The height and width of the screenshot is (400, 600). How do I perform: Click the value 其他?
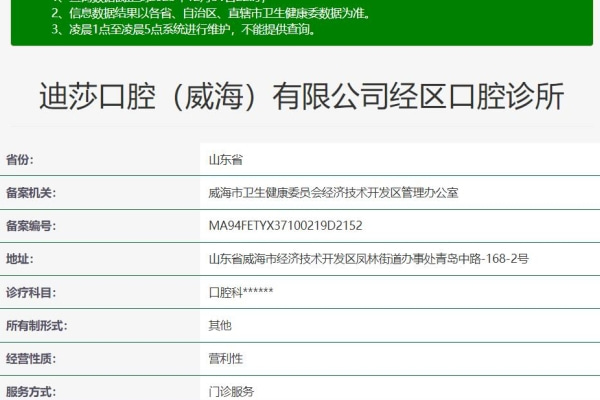point(220,326)
